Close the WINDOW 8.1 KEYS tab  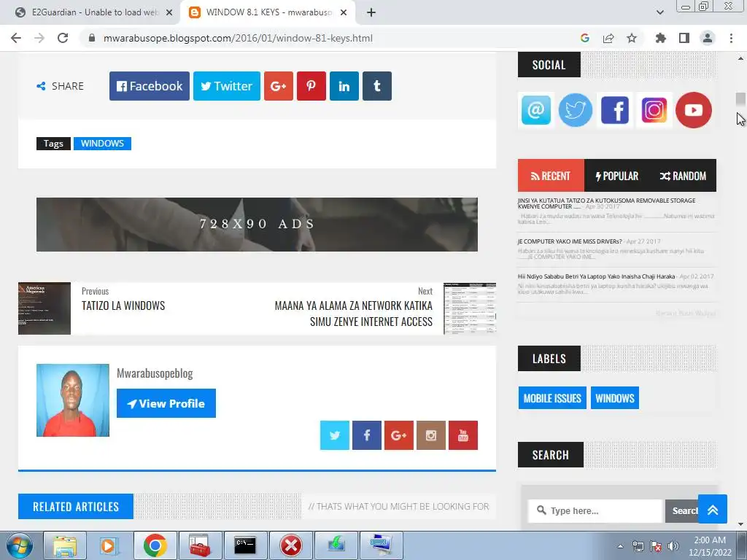coord(344,12)
